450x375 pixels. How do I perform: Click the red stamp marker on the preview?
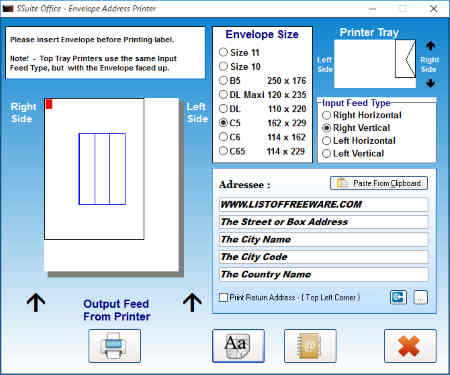tap(49, 104)
